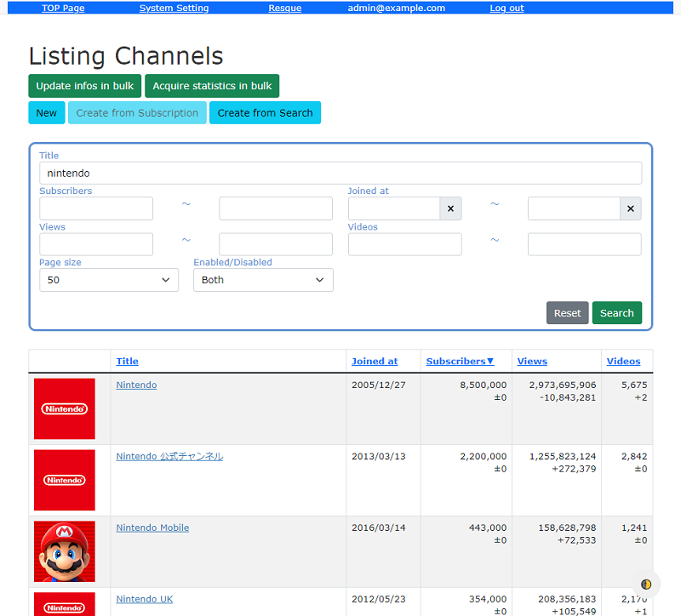This screenshot has height=616, width=681.
Task: Open the Nintendo Mobile channel link
Action: (x=152, y=528)
